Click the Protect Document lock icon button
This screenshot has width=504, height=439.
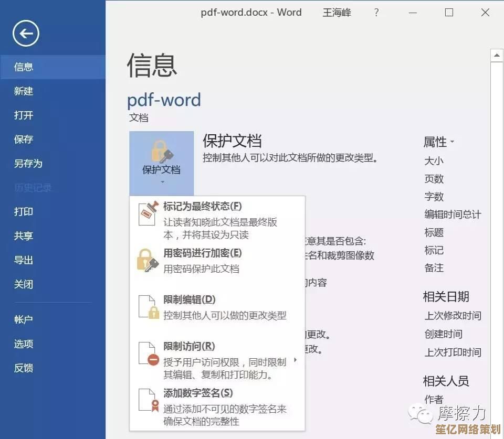coord(161,163)
